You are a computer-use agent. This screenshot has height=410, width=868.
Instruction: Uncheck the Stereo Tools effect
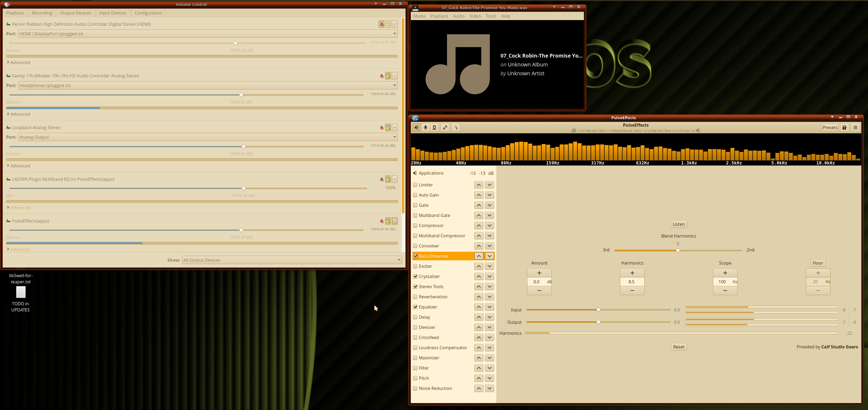pos(415,287)
